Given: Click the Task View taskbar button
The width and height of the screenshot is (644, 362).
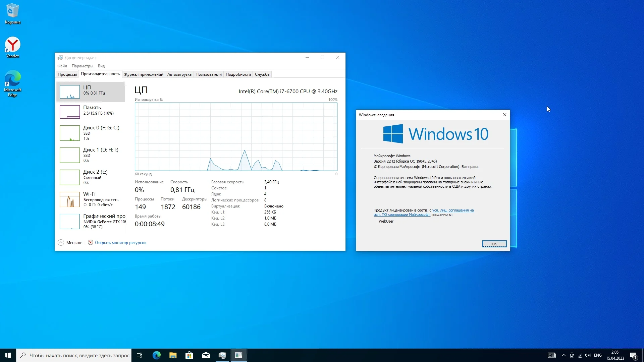Looking at the screenshot, I should 140,355.
